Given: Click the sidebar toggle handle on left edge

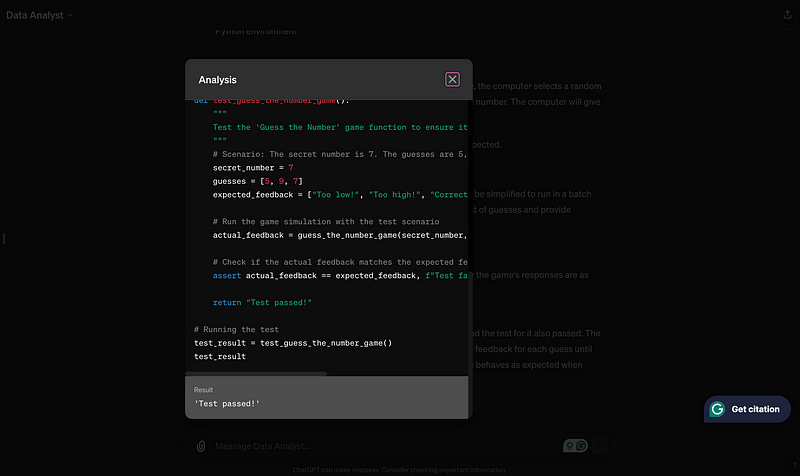Looking at the screenshot, I should pyautogui.click(x=4, y=239).
